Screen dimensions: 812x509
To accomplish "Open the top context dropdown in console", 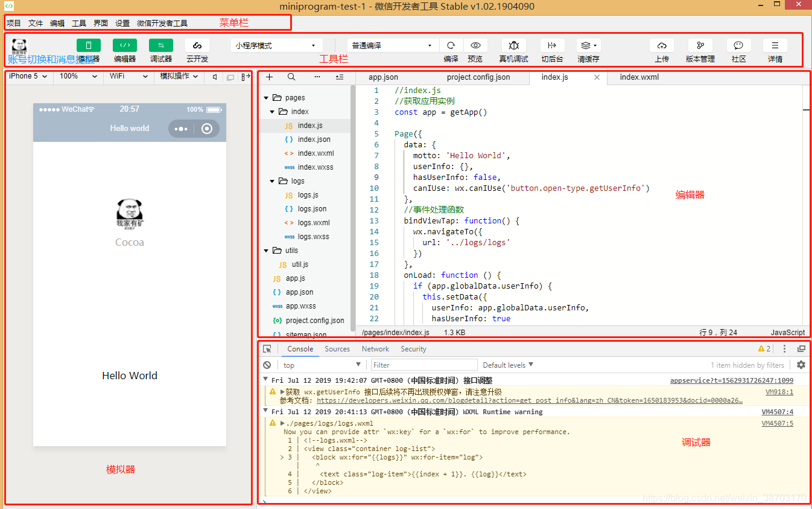I will click(x=322, y=365).
